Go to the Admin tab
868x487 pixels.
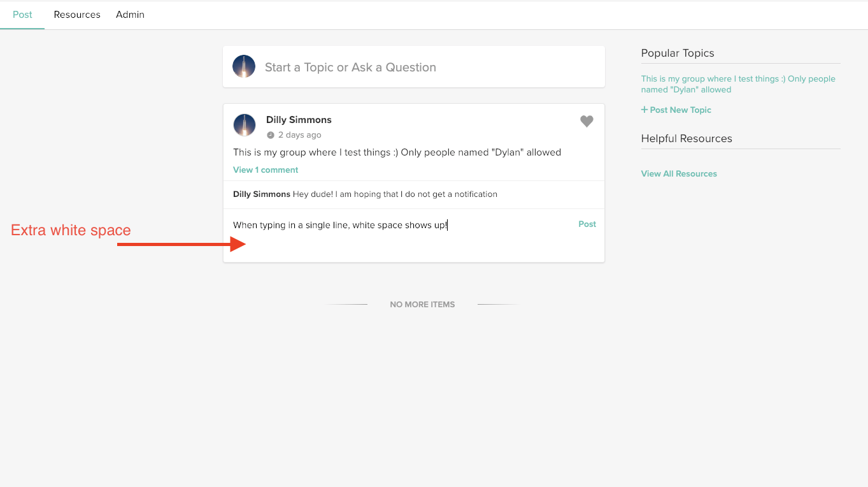click(130, 15)
